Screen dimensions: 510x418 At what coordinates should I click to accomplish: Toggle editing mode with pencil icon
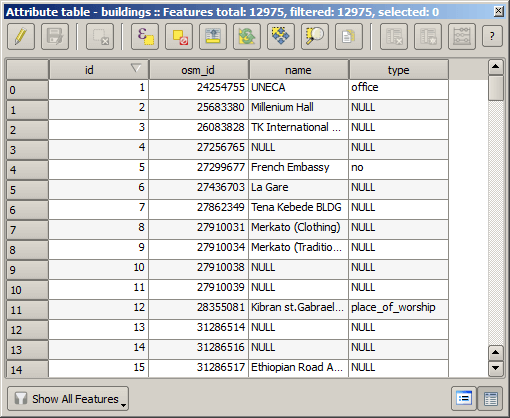click(x=21, y=37)
